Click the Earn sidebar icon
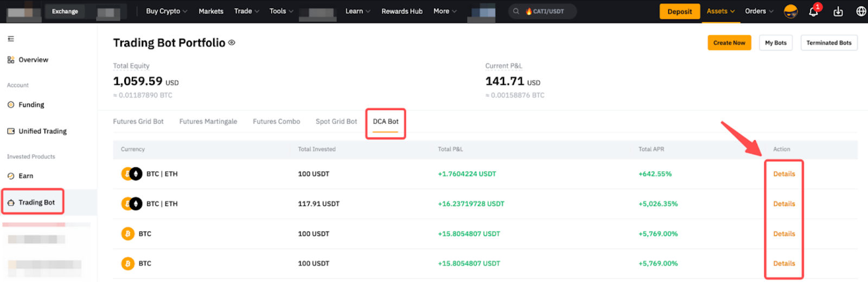This screenshot has width=868, height=282. point(11,176)
